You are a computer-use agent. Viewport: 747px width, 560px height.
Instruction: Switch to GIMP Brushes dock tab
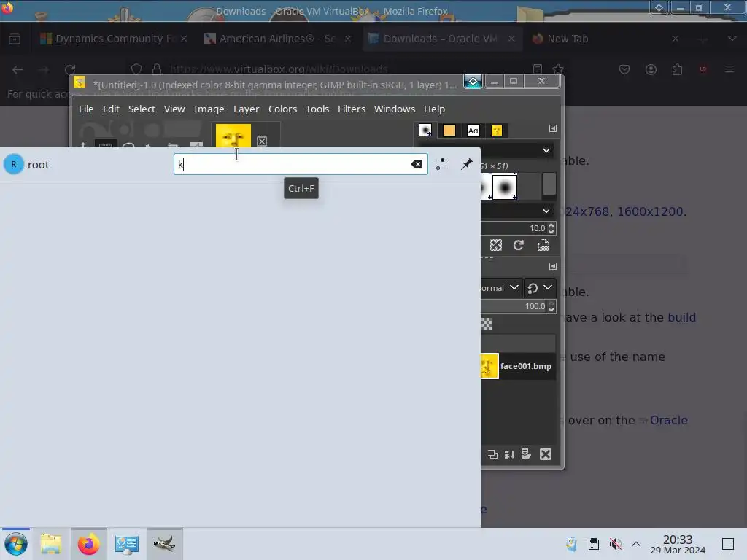425,130
